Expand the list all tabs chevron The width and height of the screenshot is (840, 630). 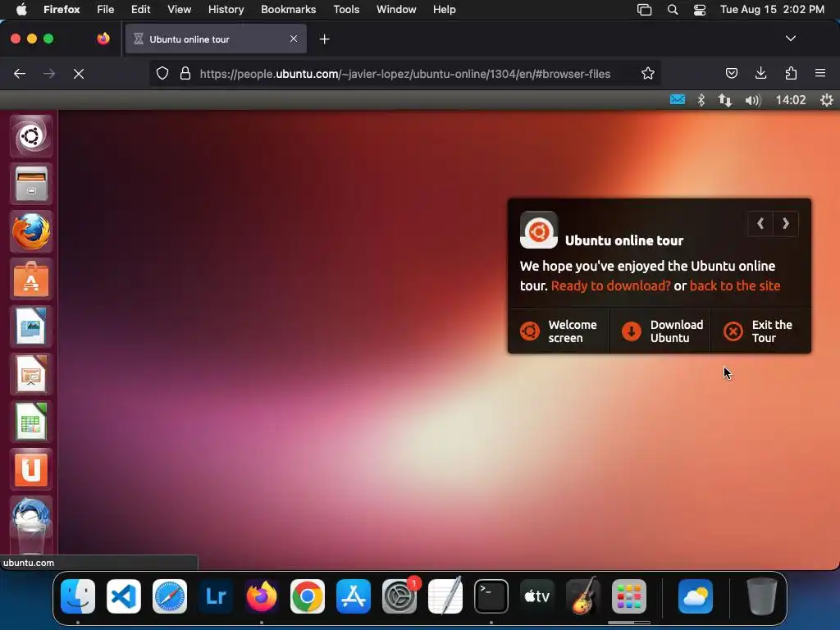tap(791, 39)
